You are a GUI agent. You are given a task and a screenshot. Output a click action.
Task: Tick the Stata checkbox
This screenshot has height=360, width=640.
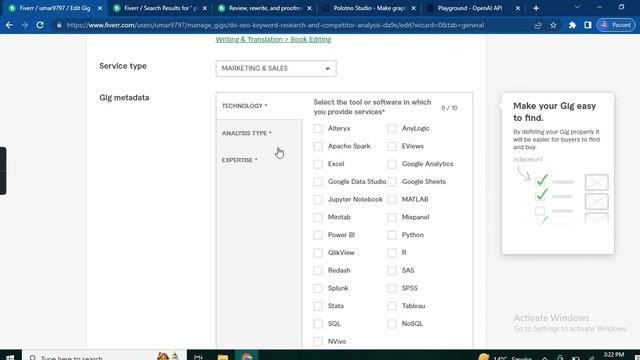tap(318, 306)
